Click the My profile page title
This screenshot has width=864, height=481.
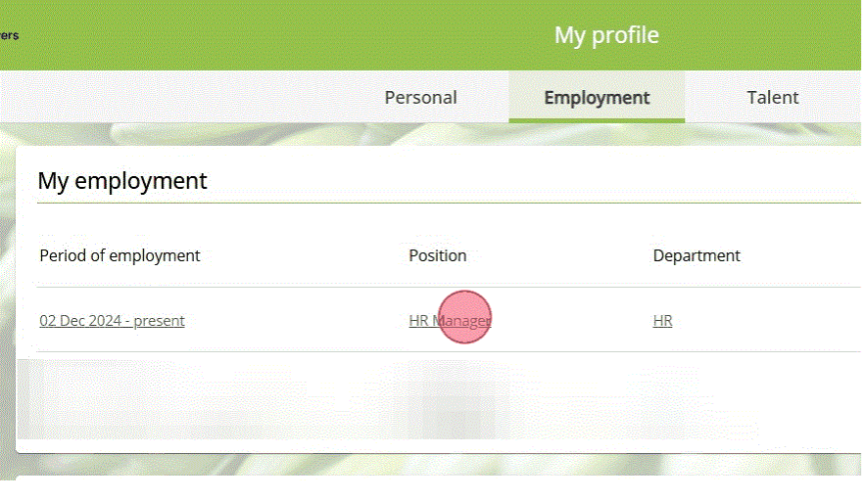(x=606, y=35)
